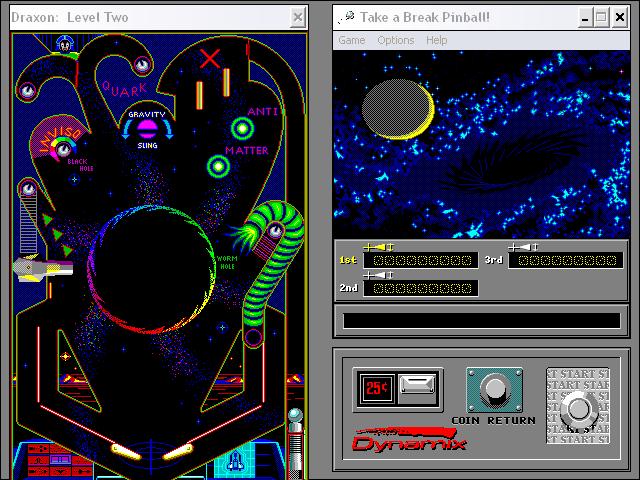The width and height of the screenshot is (640, 480).
Task: Click the QUARK lane lettering
Action: pyautogui.click(x=124, y=89)
